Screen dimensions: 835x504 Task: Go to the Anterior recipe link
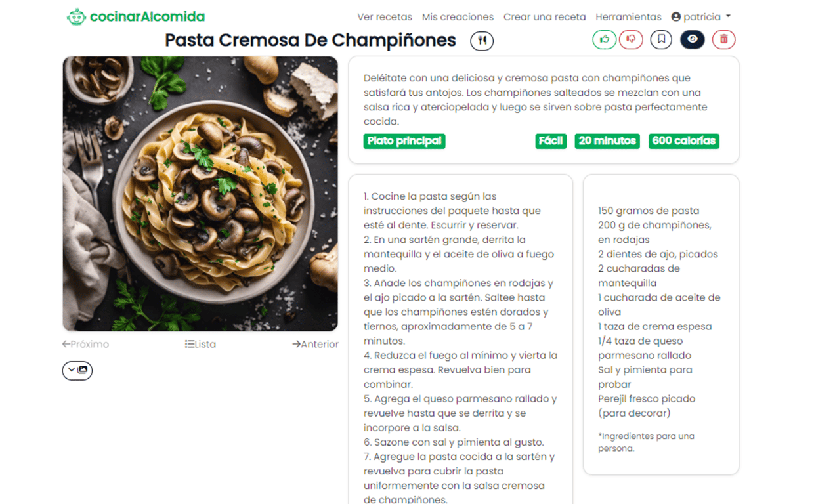(315, 344)
